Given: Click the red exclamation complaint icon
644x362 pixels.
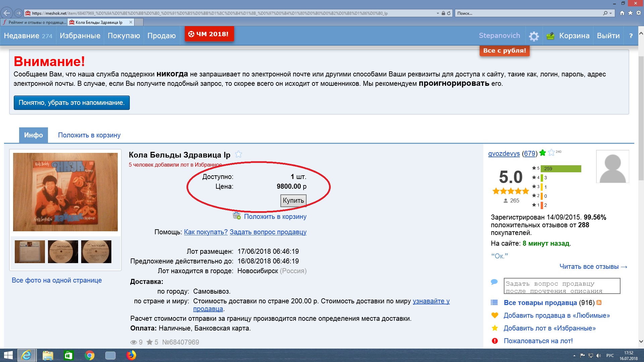Looking at the screenshot, I should [495, 341].
